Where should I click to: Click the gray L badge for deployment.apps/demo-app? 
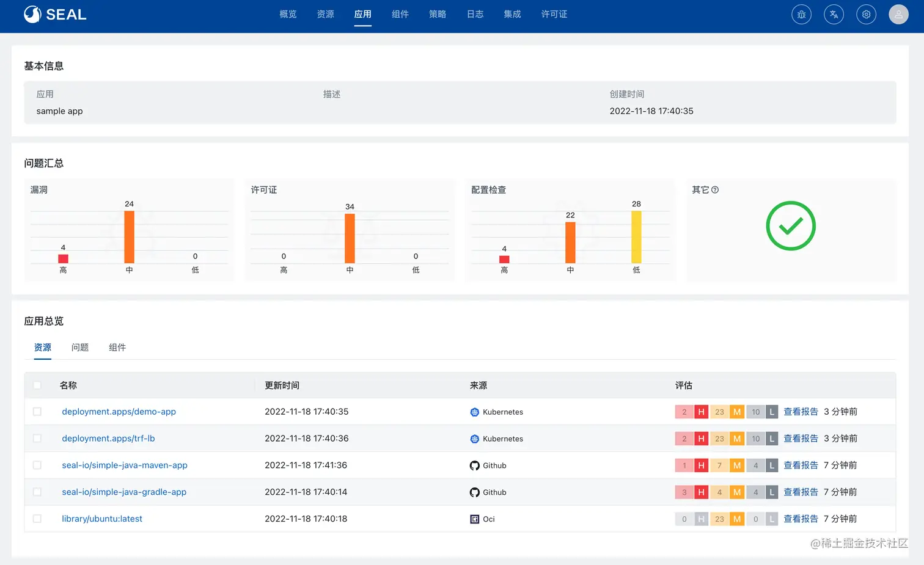[772, 412]
